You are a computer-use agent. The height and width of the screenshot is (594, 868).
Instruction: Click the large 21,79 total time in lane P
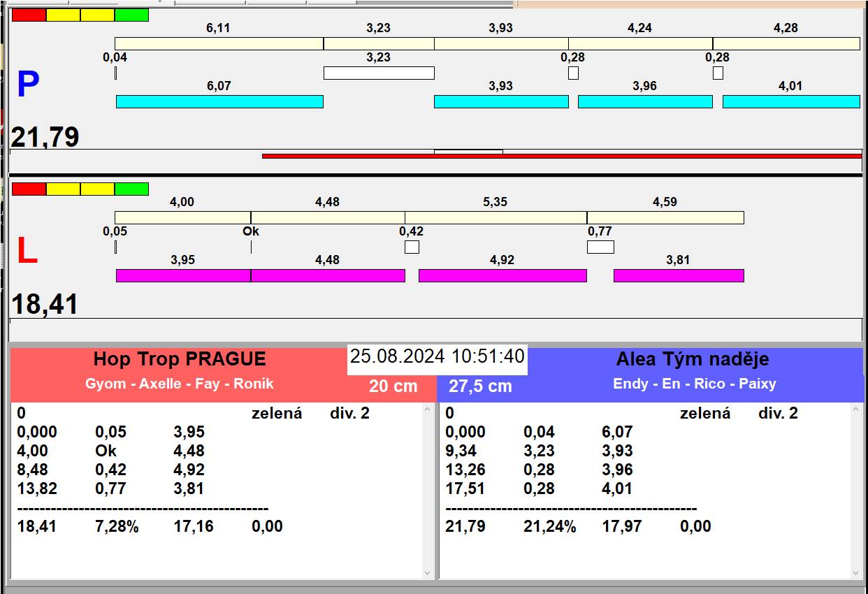click(45, 136)
